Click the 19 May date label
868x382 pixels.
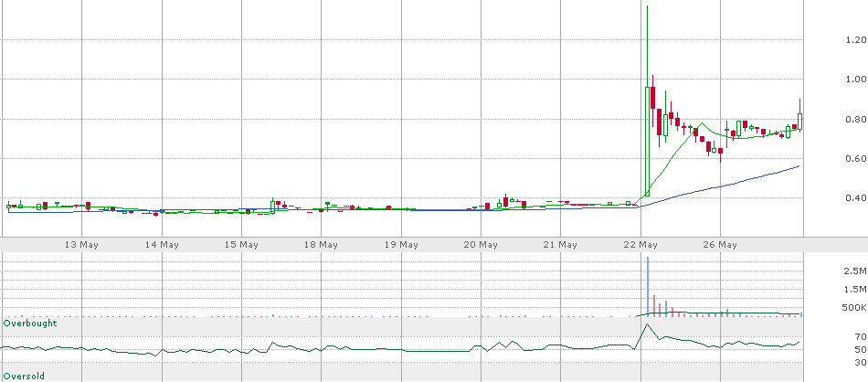pos(401,245)
